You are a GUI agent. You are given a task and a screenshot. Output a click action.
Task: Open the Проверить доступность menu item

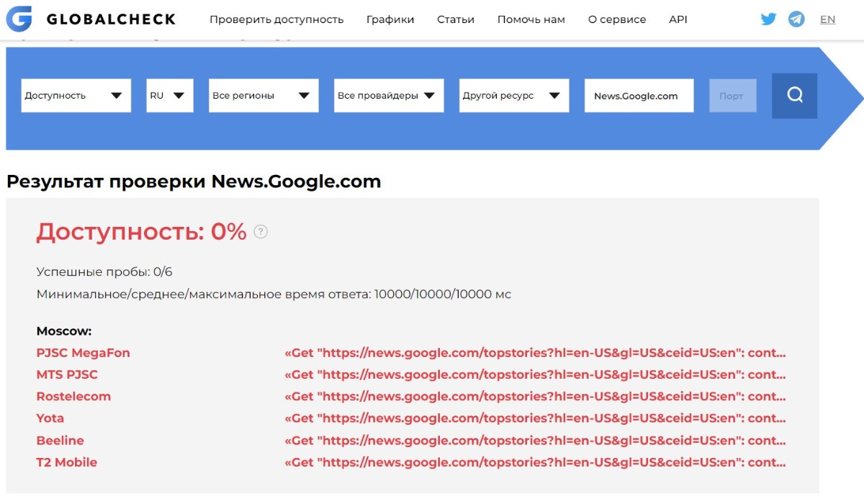pos(276,19)
